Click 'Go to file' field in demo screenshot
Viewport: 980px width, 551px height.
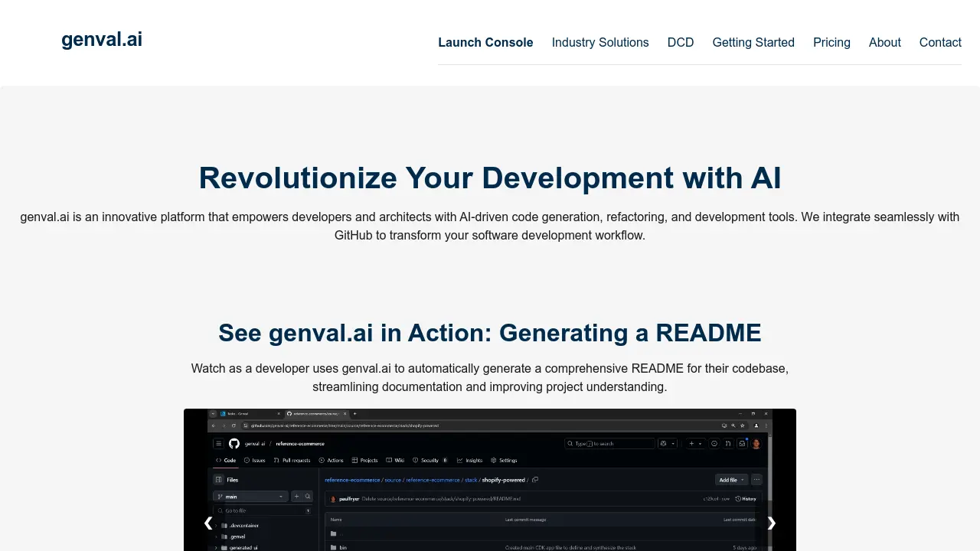pos(263,510)
